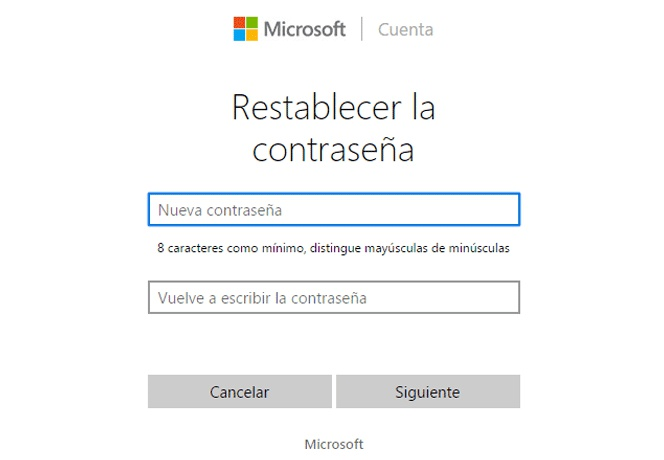Focus the Nueva contraseña field
Viewport: 664px width, 460px height.
333,210
